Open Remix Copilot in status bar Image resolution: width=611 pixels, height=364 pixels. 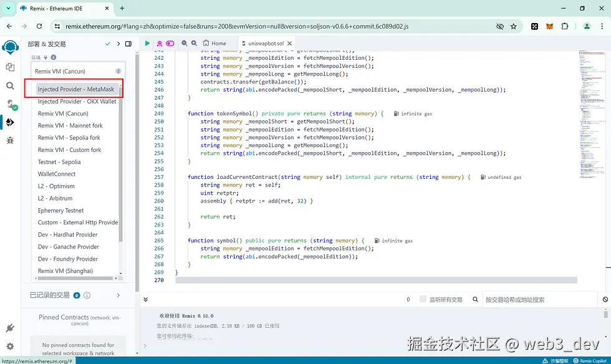590,361
